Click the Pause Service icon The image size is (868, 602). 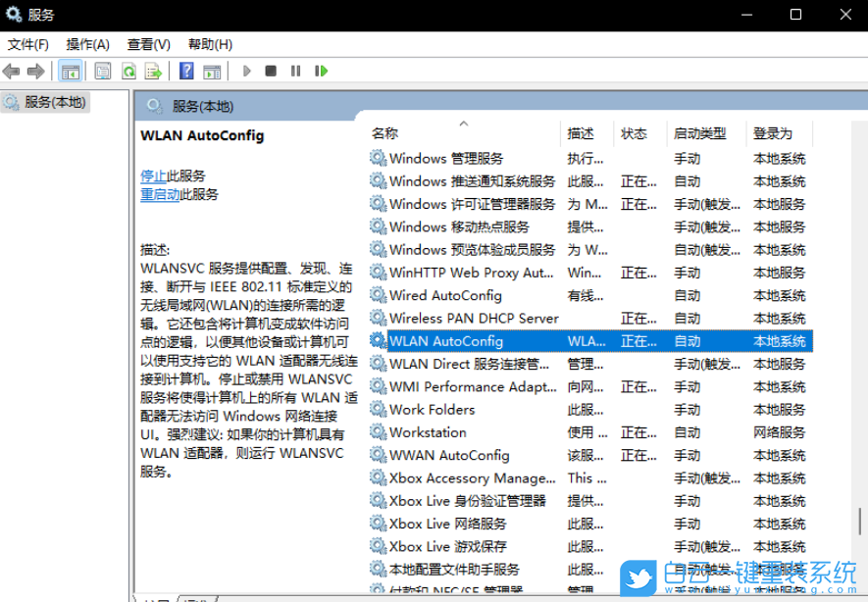pos(293,71)
